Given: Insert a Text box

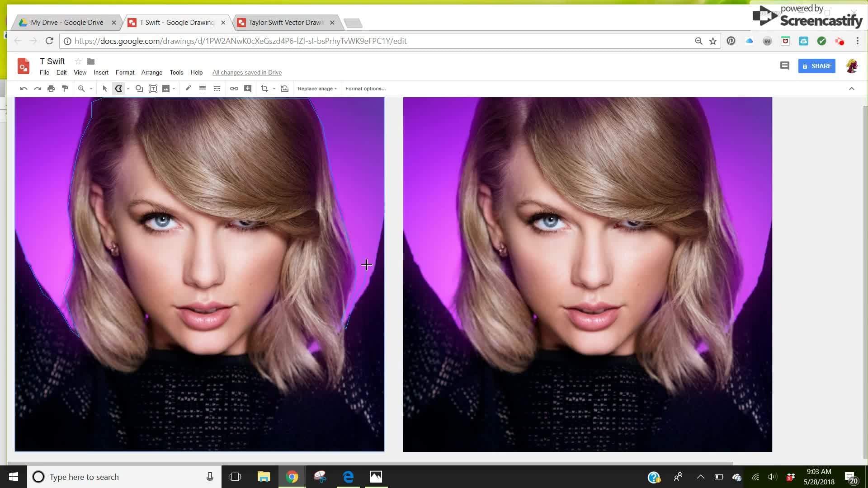Looking at the screenshot, I should click(153, 88).
